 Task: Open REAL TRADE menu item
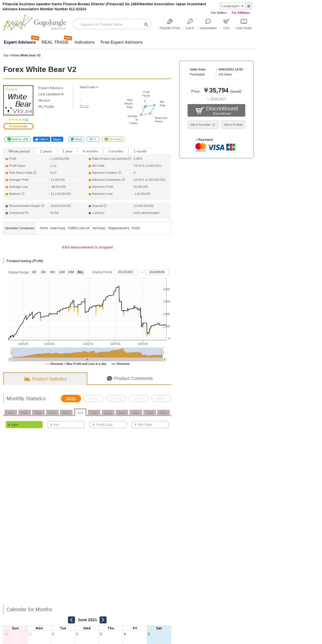[55, 42]
